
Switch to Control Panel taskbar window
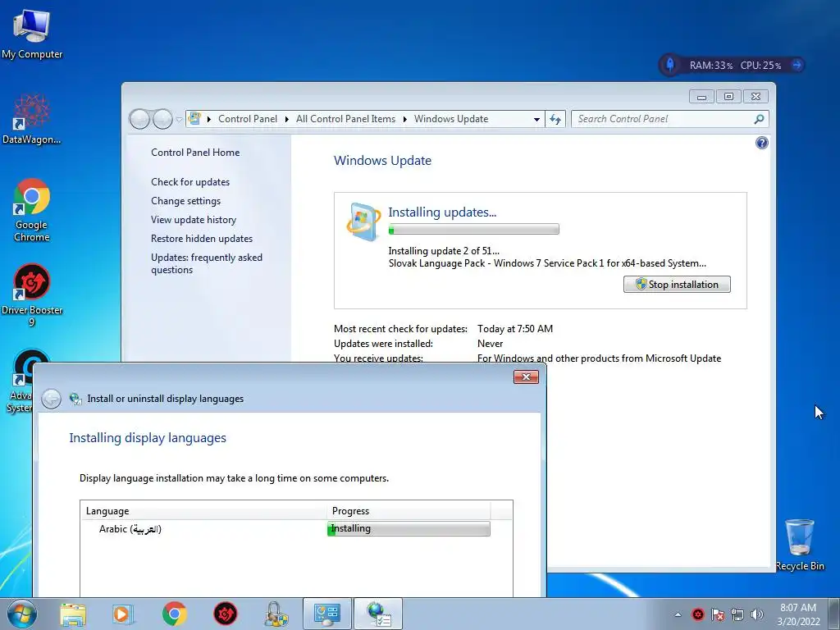327,614
